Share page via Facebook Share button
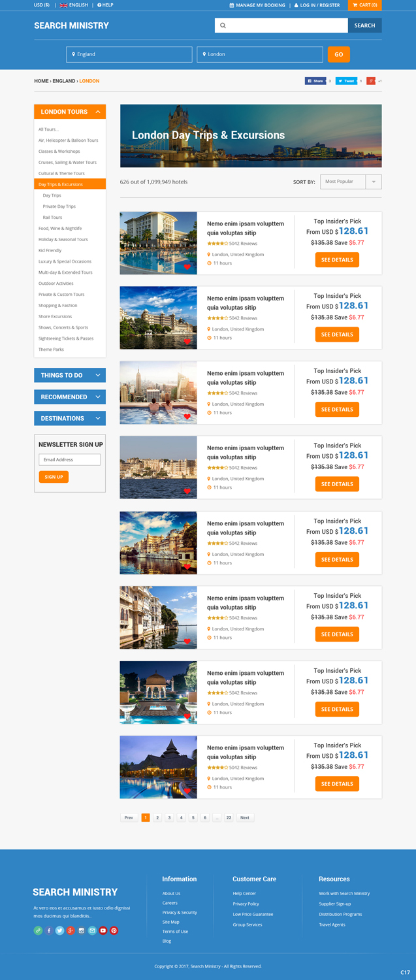This screenshot has height=980, width=416. [x=315, y=81]
